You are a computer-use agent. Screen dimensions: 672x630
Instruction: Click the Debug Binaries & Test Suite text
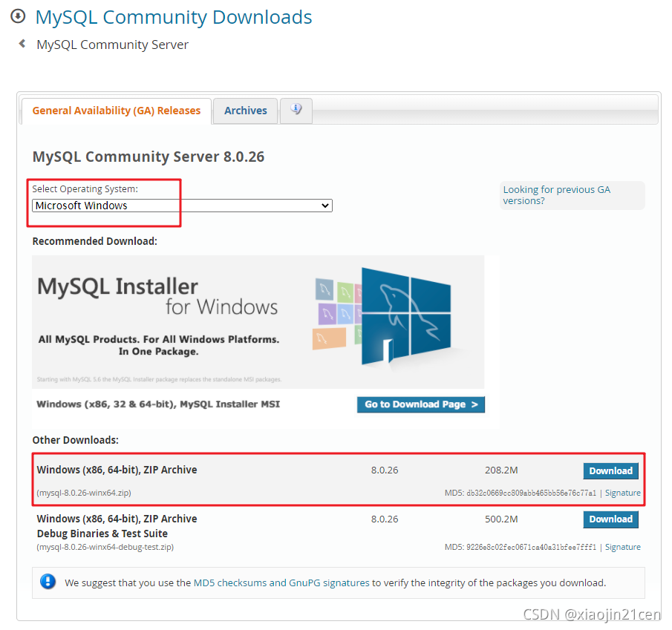(102, 534)
